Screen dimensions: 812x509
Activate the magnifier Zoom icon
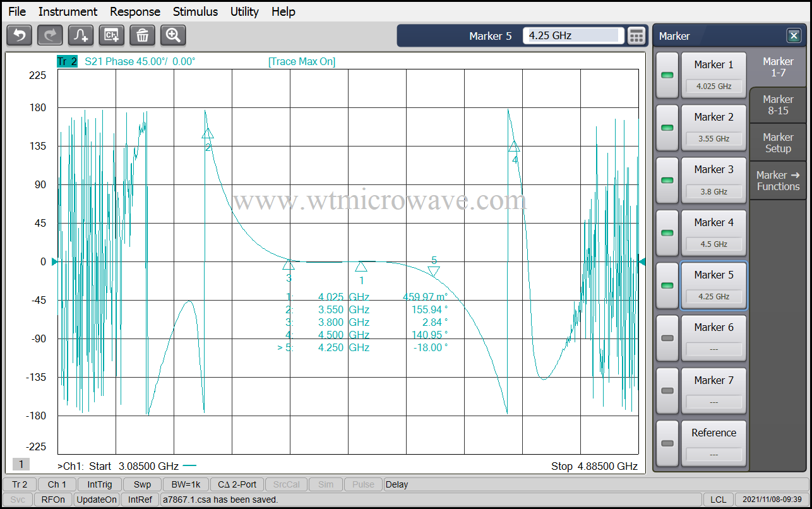point(172,35)
